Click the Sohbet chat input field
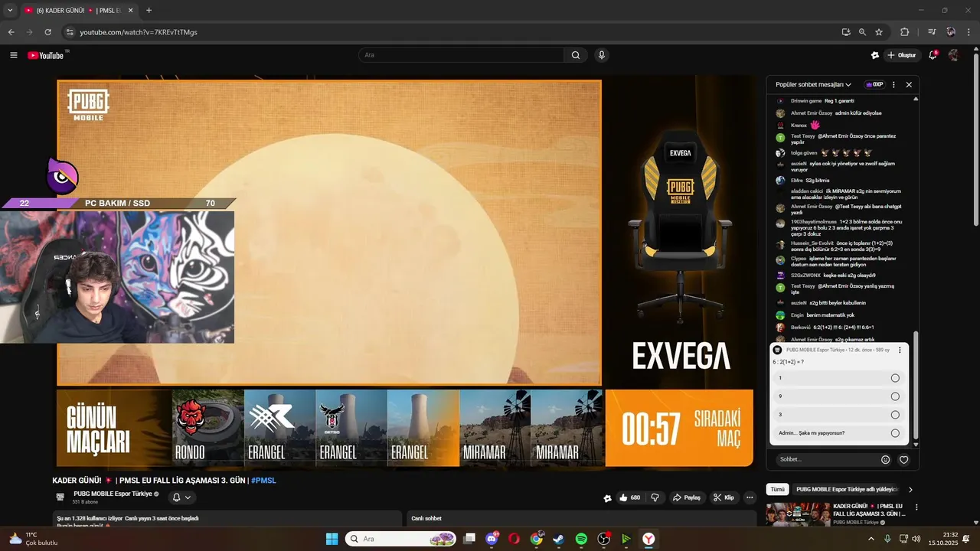The image size is (980, 551). pos(825,459)
